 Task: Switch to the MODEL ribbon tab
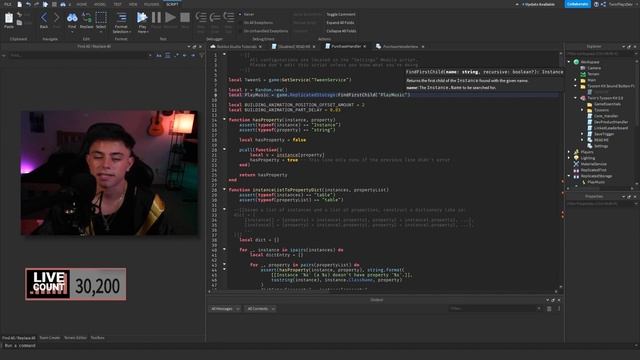100,4
